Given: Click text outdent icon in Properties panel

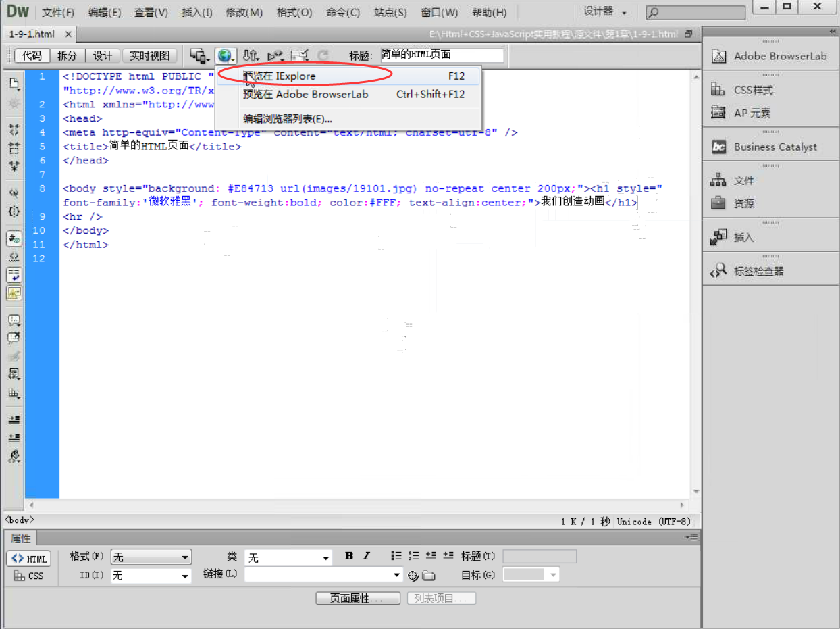Looking at the screenshot, I should [x=431, y=555].
